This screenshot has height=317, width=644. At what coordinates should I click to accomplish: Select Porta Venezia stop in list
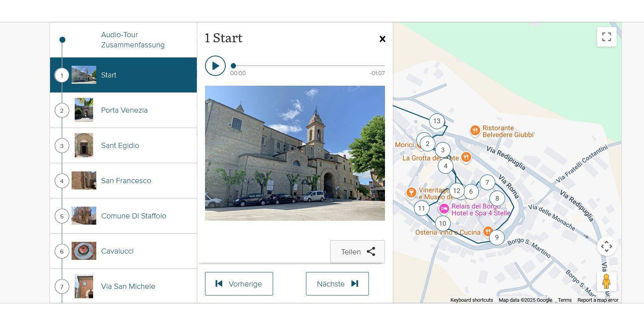click(124, 110)
